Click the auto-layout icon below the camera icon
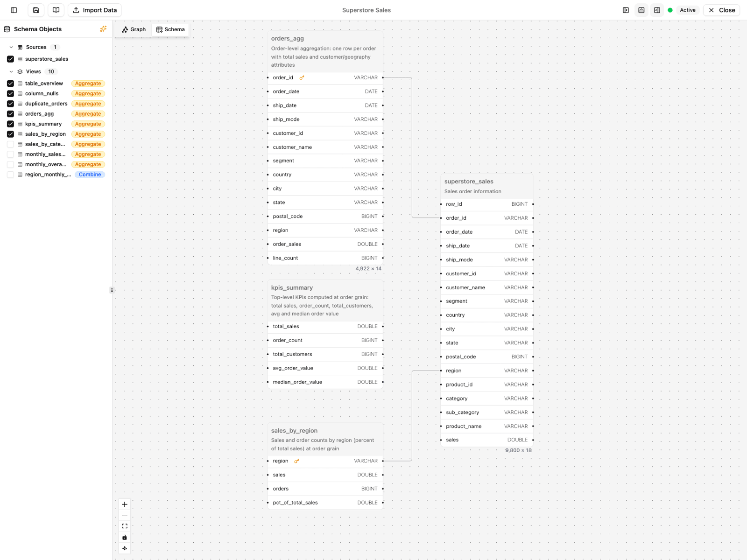 click(x=124, y=548)
